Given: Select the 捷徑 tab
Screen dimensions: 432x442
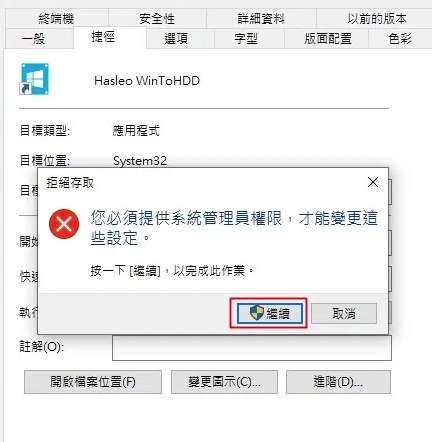Looking at the screenshot, I should [103, 37].
